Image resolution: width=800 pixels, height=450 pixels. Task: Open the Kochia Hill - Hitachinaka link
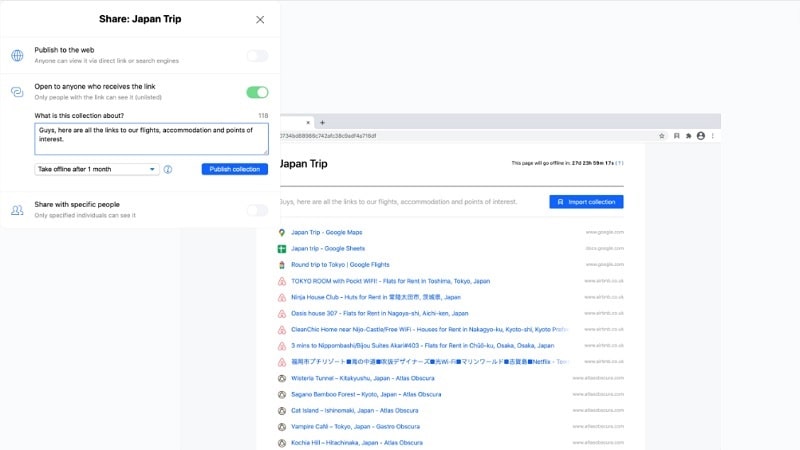[357, 443]
